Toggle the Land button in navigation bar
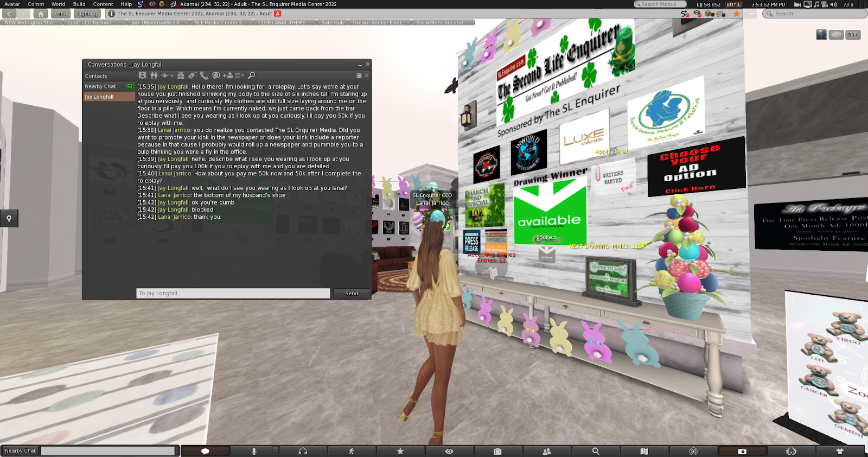The width and height of the screenshot is (868, 457). click(x=61, y=14)
